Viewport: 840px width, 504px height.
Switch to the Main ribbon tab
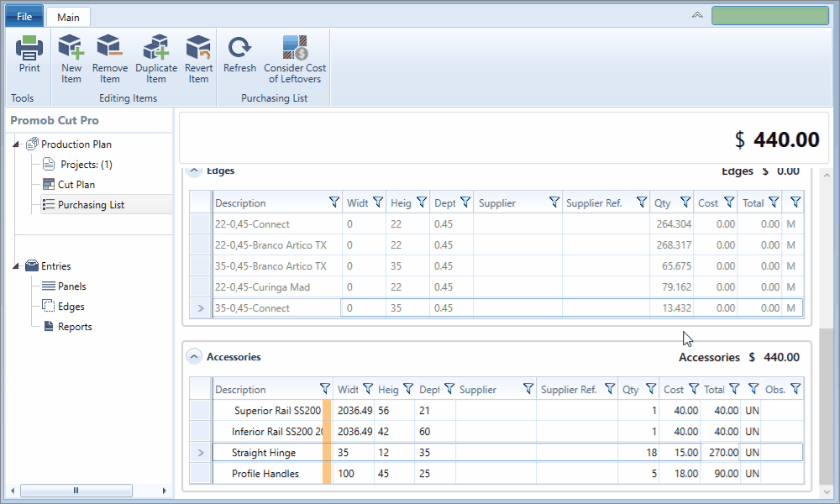[x=68, y=17]
